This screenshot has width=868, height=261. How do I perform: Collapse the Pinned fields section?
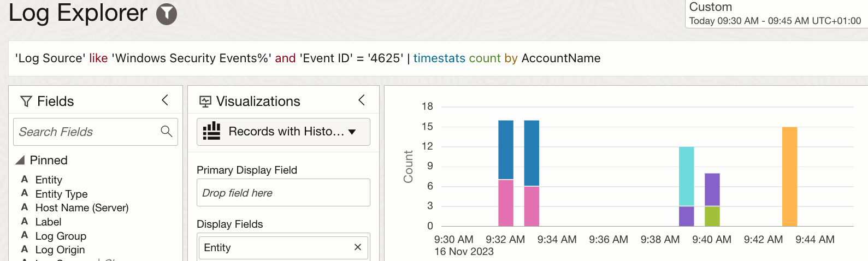click(20, 160)
